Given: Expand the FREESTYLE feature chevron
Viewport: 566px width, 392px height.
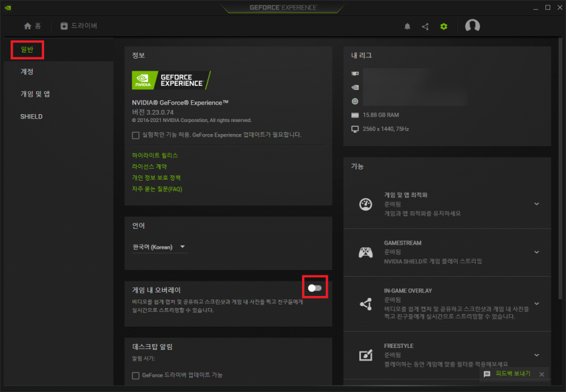Looking at the screenshot, I should click(x=537, y=355).
